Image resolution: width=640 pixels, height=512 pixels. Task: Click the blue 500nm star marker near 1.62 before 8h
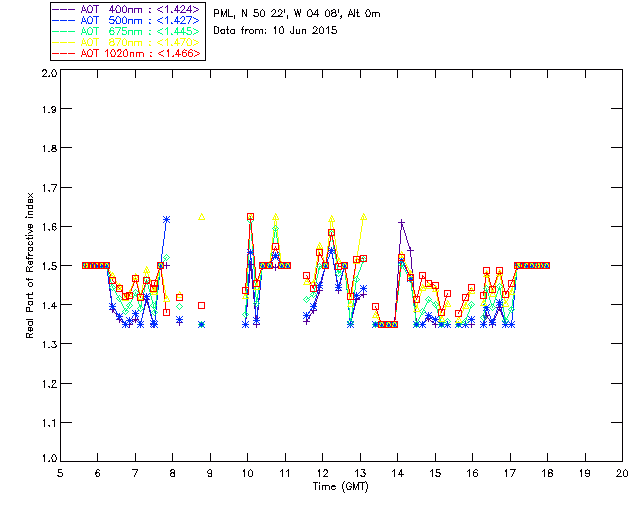tap(166, 220)
